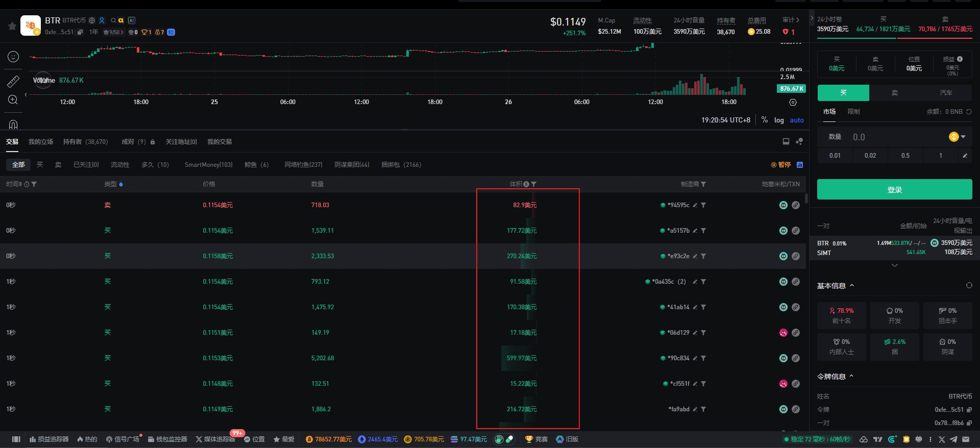Screen dimensions: 980x448
Task: Refresh the BNB balance
Action: click(x=969, y=112)
